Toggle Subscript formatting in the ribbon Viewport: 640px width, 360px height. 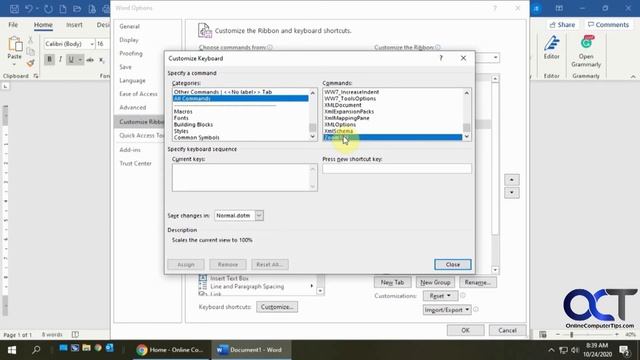click(102, 60)
